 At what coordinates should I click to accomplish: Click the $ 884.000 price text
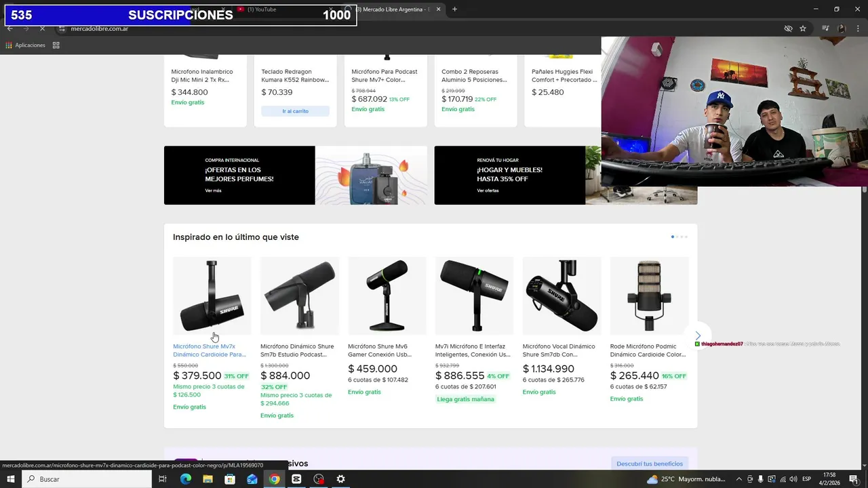click(285, 375)
